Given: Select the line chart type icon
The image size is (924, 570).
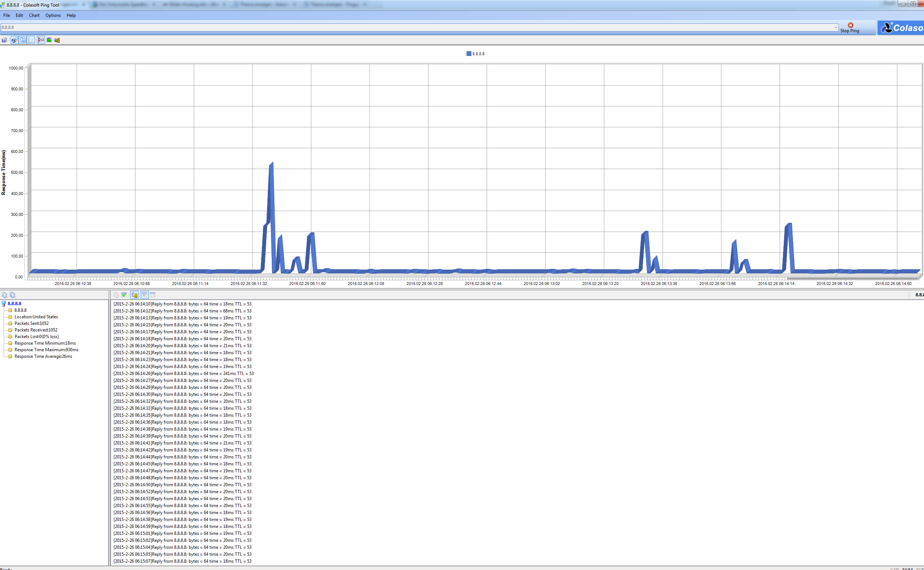Looking at the screenshot, I should pos(41,40).
